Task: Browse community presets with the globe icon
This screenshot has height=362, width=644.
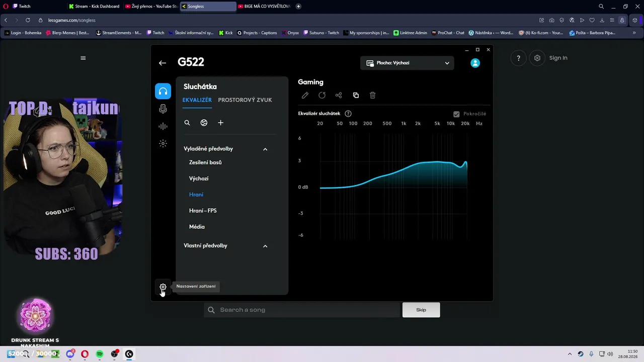Action: coord(204,123)
